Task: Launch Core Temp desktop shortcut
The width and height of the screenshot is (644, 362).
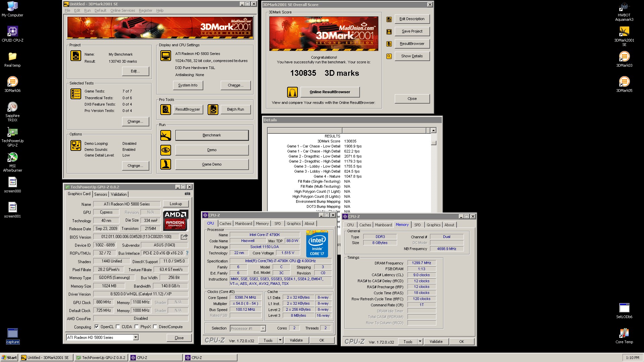Action: pyautogui.click(x=624, y=336)
